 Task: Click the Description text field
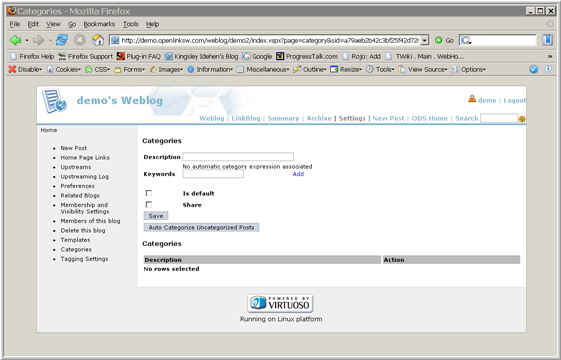[x=238, y=156]
